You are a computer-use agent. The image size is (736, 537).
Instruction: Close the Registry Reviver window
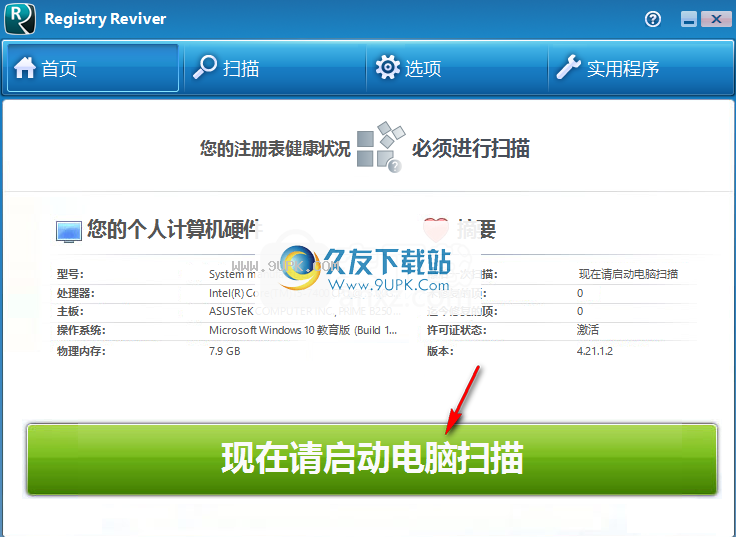716,19
